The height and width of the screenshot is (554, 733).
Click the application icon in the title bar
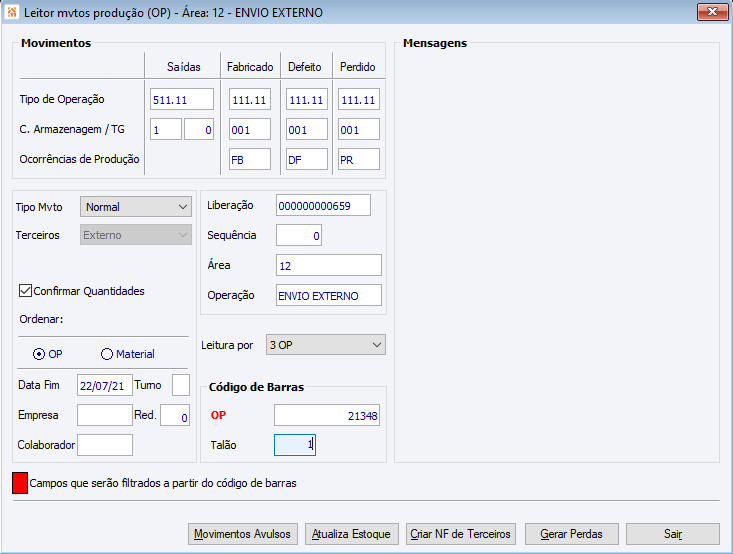point(12,12)
